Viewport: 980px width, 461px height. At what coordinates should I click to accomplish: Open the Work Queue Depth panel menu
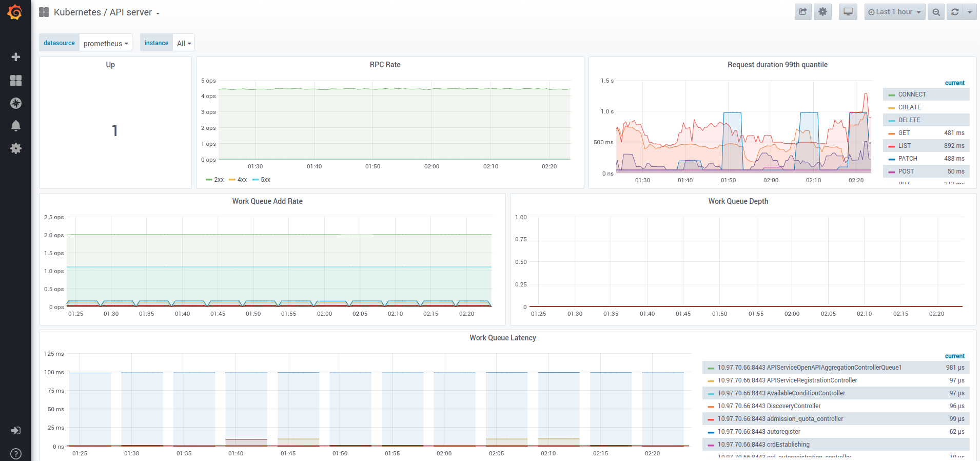[738, 201]
